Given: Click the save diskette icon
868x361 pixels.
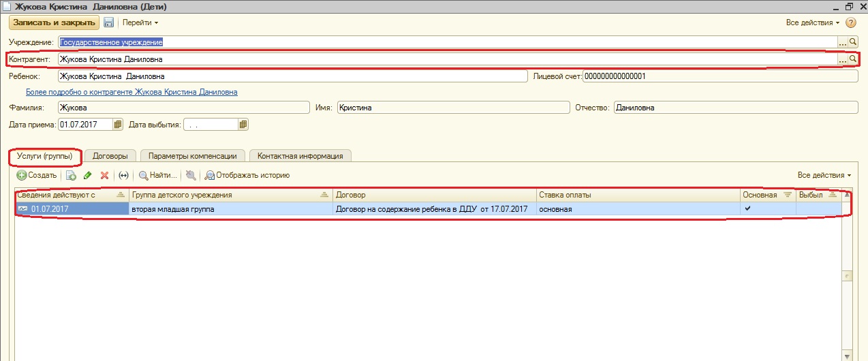Looking at the screenshot, I should [x=108, y=22].
